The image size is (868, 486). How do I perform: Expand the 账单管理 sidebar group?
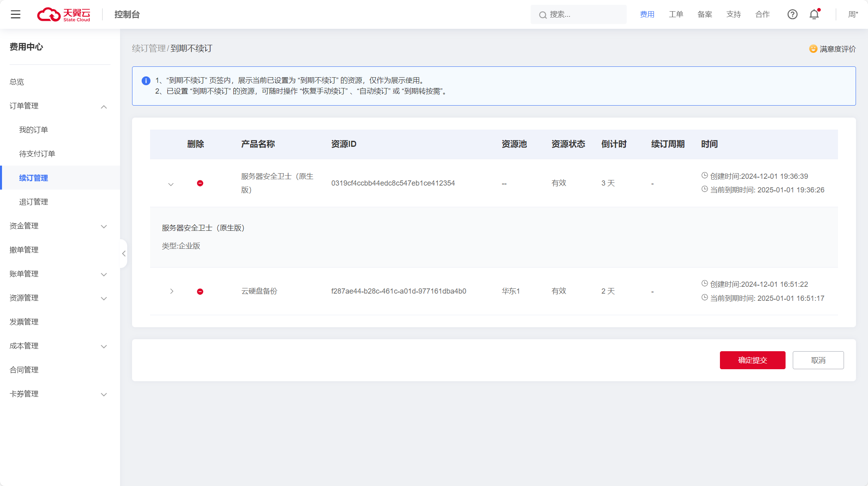pyautogui.click(x=104, y=274)
